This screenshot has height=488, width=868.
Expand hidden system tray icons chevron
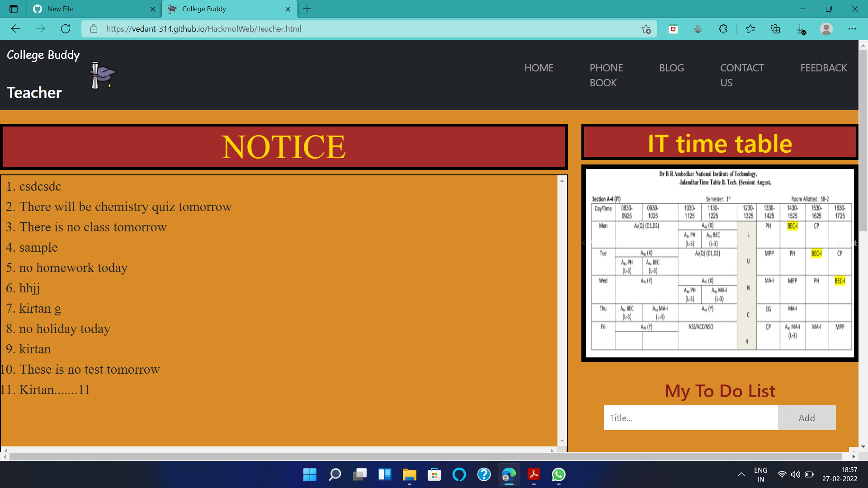coord(741,474)
